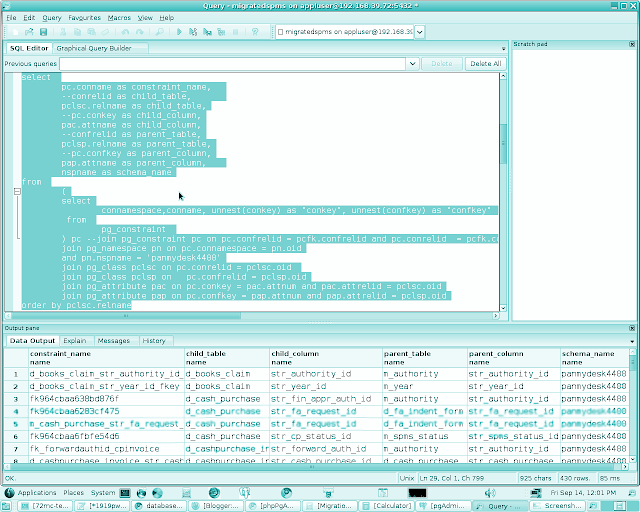
Task: Click the parent_table column header
Action: pos(425,358)
